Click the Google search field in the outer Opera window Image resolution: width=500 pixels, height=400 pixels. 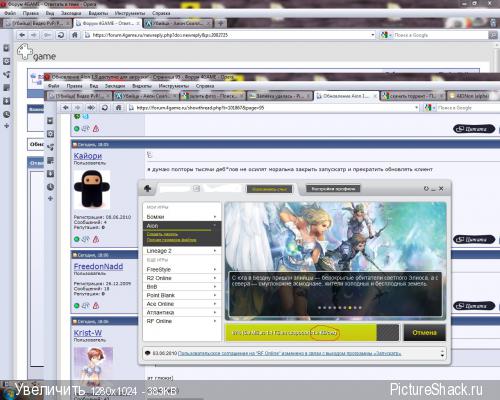pos(440,35)
